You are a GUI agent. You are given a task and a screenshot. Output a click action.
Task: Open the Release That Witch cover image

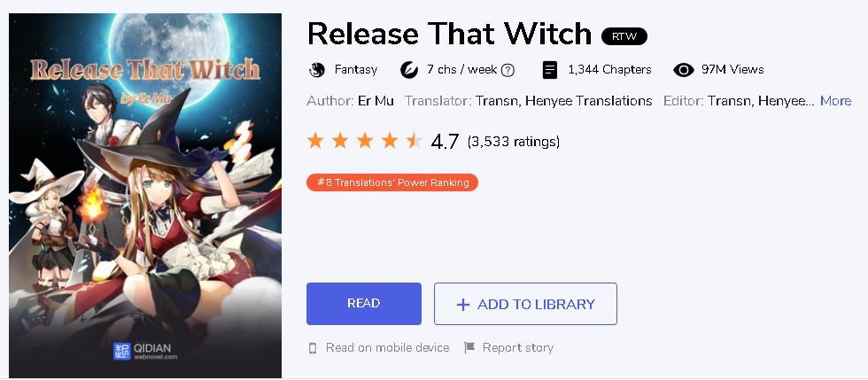[x=145, y=196]
